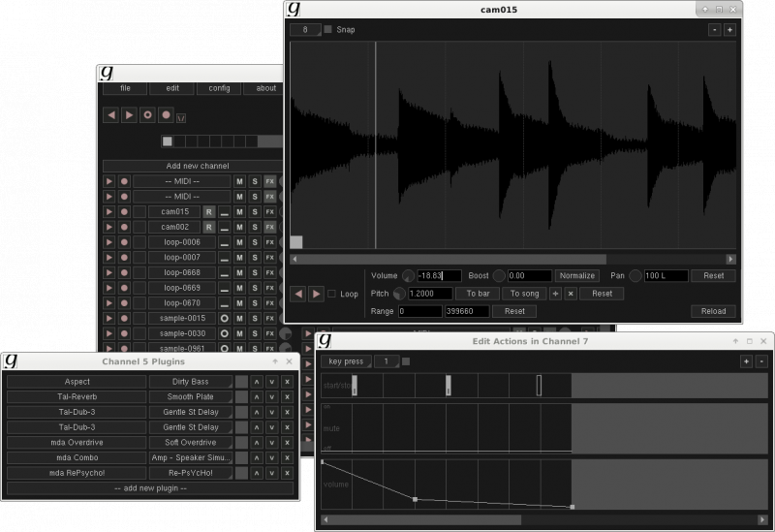Click the first -- MIDI -- channel button
The image size is (775, 532).
[x=182, y=181]
